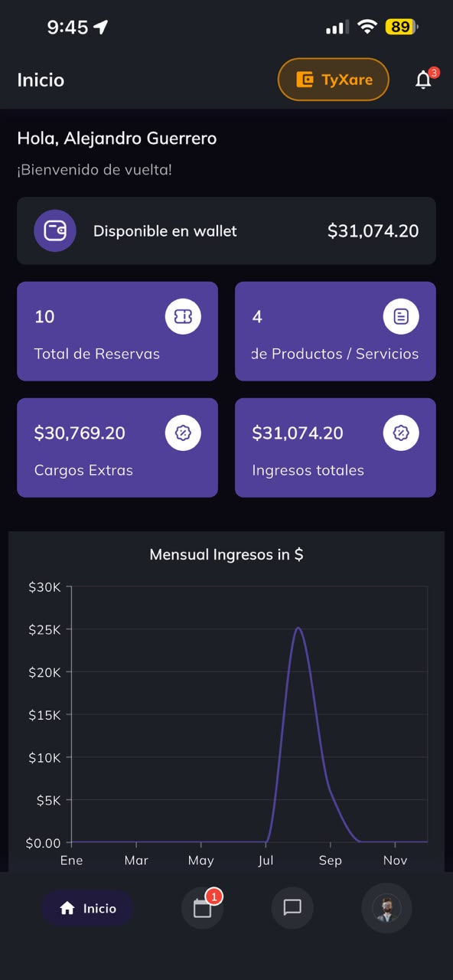Open the Productos / Servicios card
The width and height of the screenshot is (453, 980).
(x=335, y=332)
